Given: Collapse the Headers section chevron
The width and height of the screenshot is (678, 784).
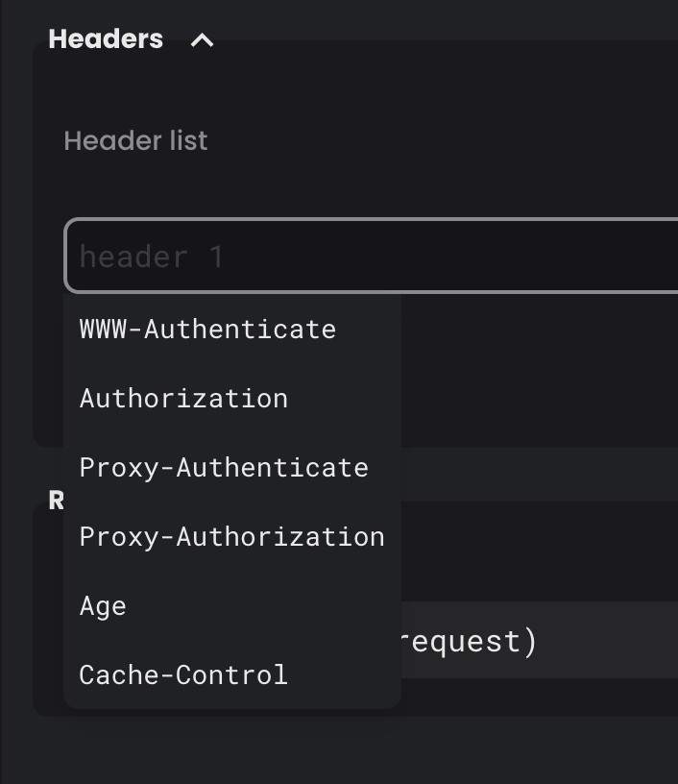Looking at the screenshot, I should click(203, 40).
